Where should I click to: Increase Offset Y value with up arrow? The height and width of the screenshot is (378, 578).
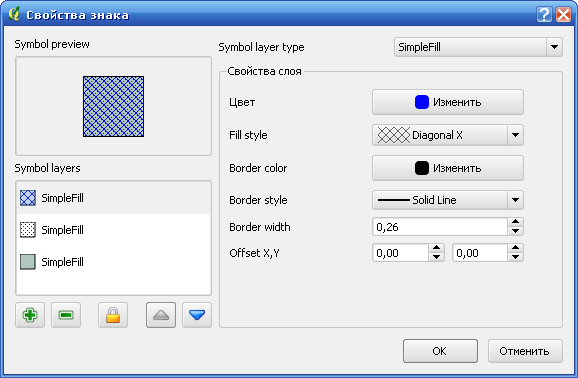(x=515, y=248)
